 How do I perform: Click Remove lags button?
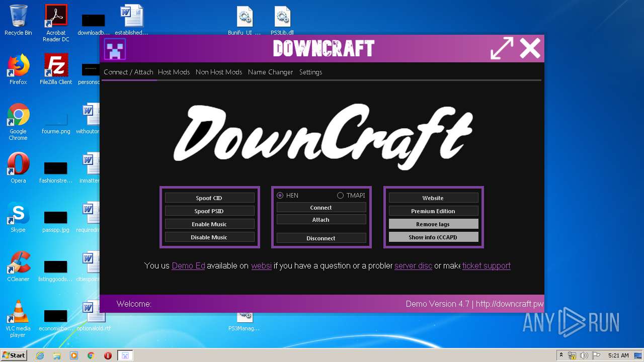(x=433, y=224)
